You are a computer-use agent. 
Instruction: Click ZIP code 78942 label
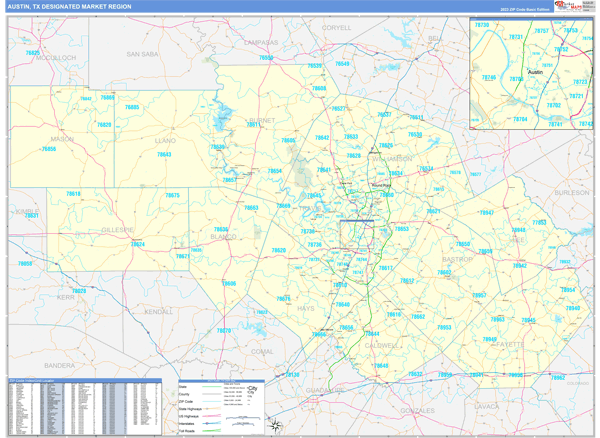(520, 265)
